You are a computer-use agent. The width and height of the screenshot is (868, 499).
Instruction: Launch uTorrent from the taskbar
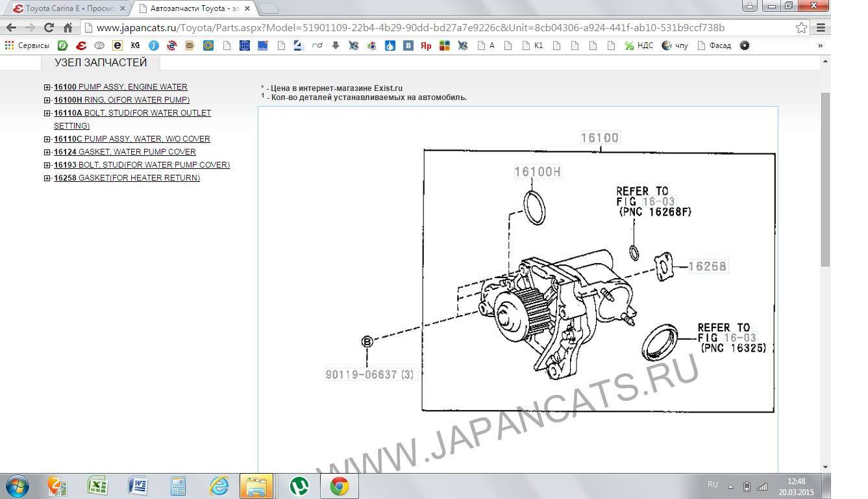coord(299,486)
